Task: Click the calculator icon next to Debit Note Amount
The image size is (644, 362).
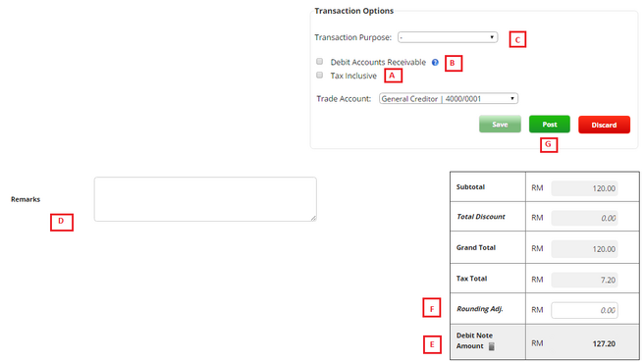Action: pos(491,346)
